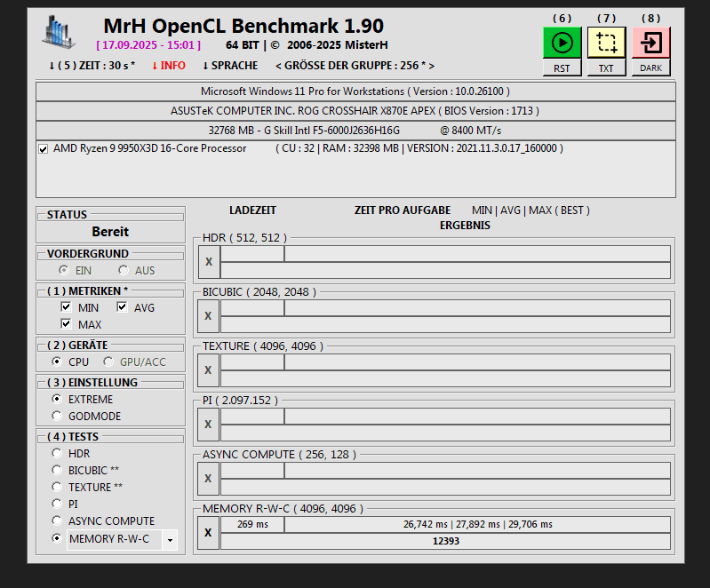Select the TEXTURE ** test radio button
Screen dimensions: 710x588
tap(57, 487)
